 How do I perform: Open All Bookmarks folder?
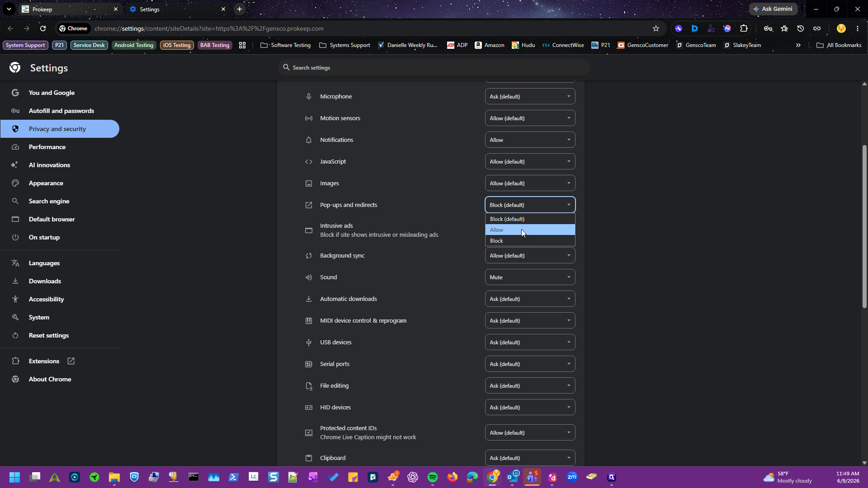pyautogui.click(x=839, y=45)
